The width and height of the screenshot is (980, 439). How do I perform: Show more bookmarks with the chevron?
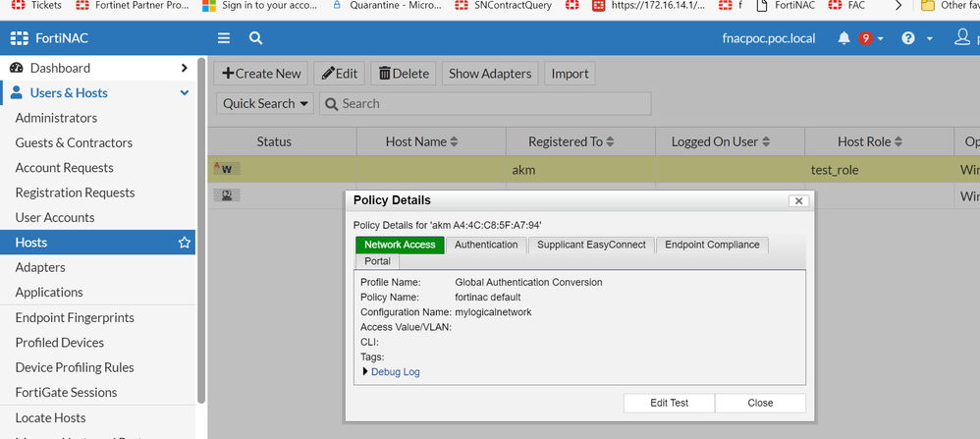(x=898, y=6)
